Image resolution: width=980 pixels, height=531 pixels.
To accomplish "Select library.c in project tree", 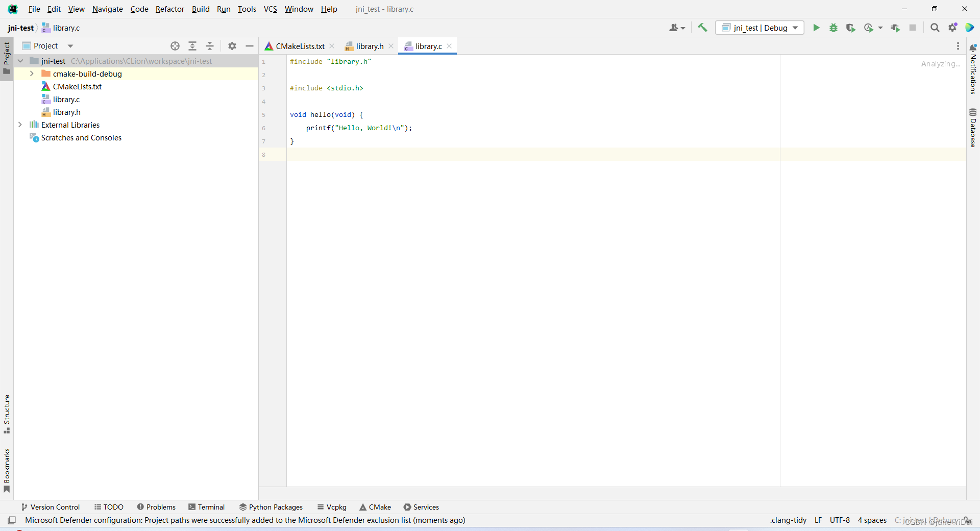I will [x=66, y=99].
